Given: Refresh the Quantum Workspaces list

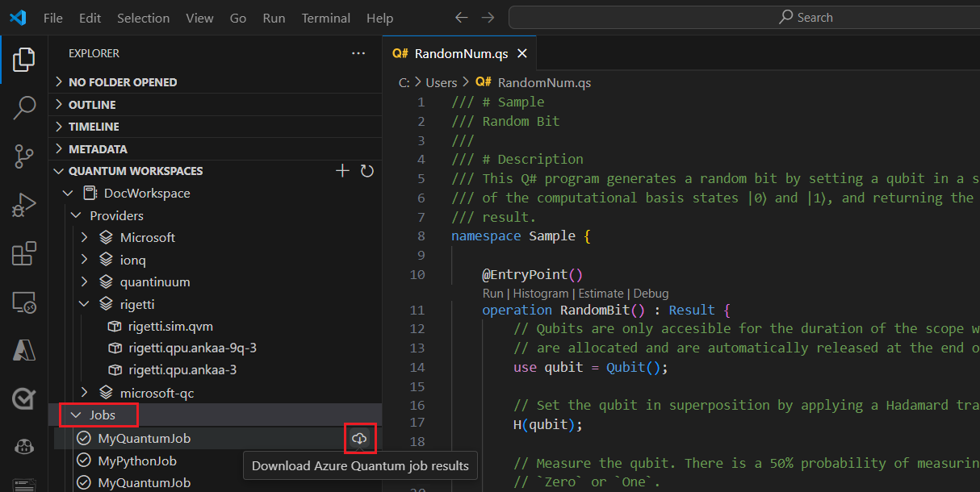Looking at the screenshot, I should pos(366,171).
